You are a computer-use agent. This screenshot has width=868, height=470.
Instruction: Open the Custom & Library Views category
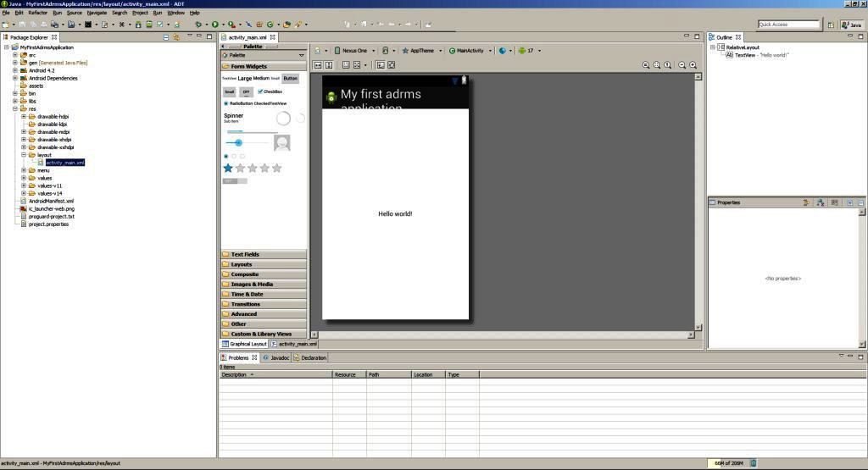tap(264, 334)
